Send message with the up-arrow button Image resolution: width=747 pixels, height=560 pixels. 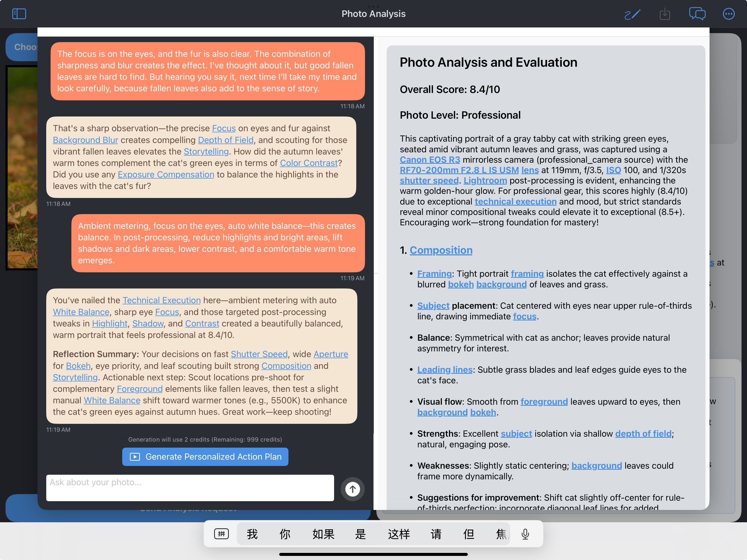pos(352,489)
